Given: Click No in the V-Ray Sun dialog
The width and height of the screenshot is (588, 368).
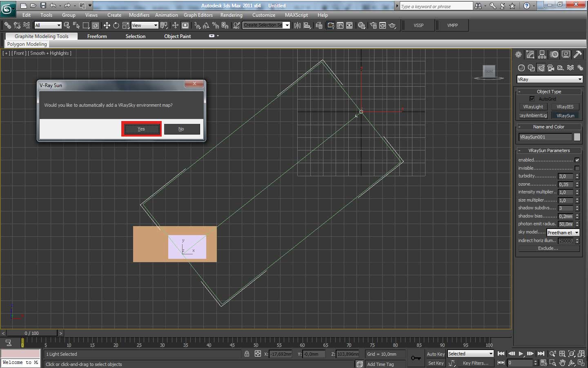Looking at the screenshot, I should point(182,129).
